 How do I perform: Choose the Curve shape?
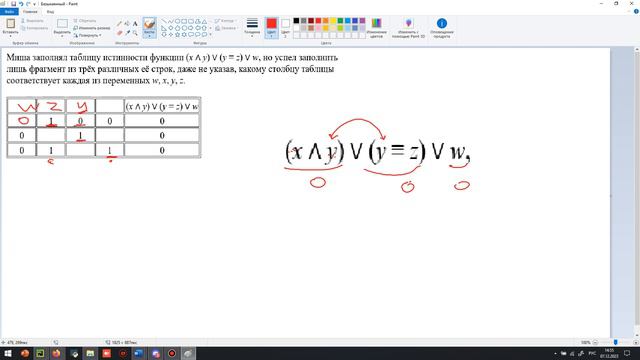click(171, 21)
